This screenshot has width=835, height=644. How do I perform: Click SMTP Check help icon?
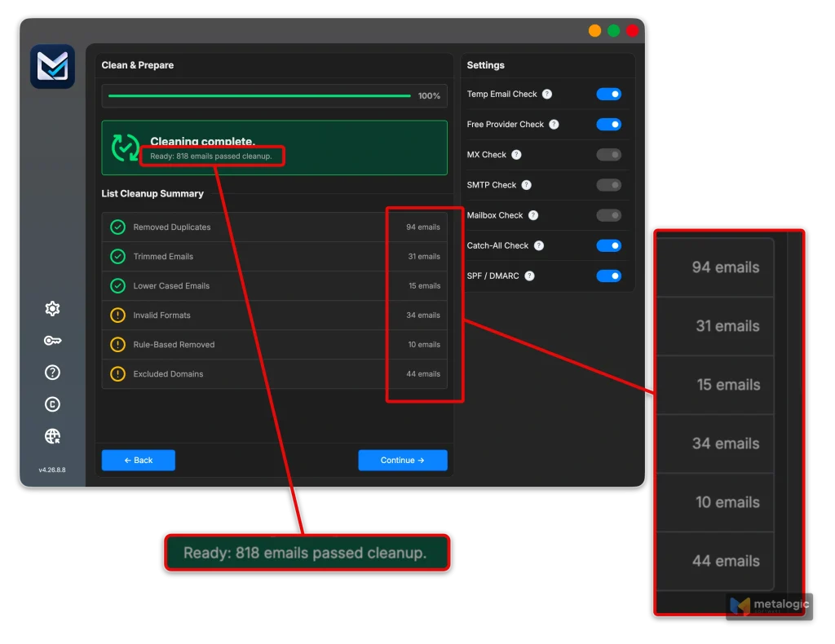(526, 185)
